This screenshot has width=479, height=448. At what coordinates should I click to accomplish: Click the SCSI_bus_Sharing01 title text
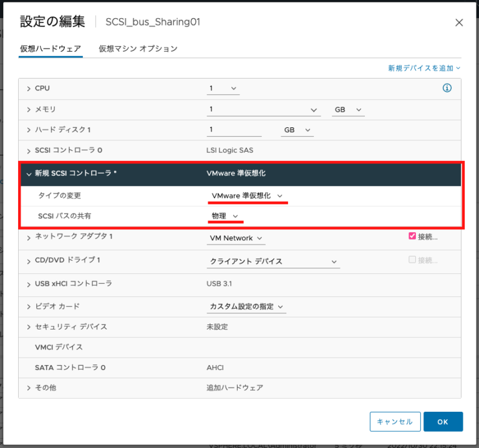[153, 22]
